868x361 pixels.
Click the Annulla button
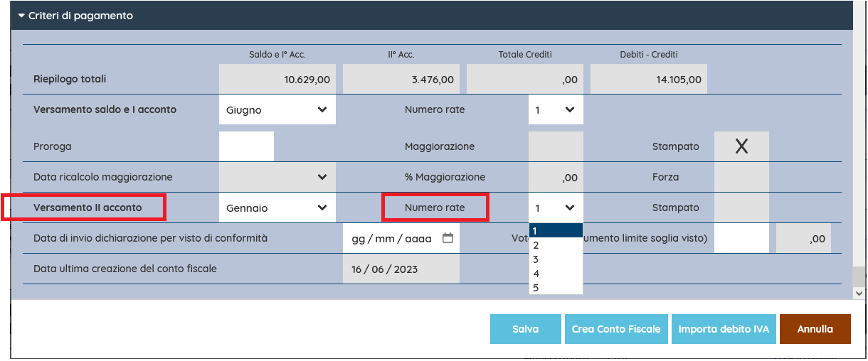coord(815,329)
